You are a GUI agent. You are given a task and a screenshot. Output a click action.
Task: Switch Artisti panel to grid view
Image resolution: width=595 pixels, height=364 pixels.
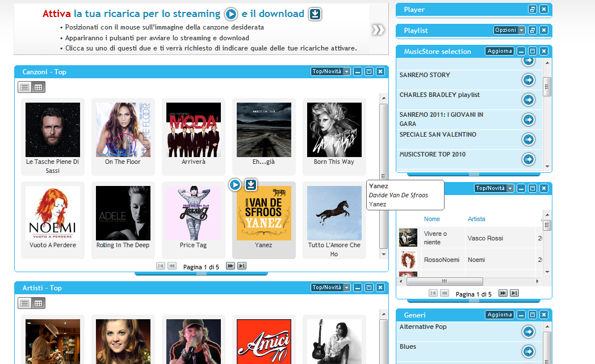coord(39,303)
